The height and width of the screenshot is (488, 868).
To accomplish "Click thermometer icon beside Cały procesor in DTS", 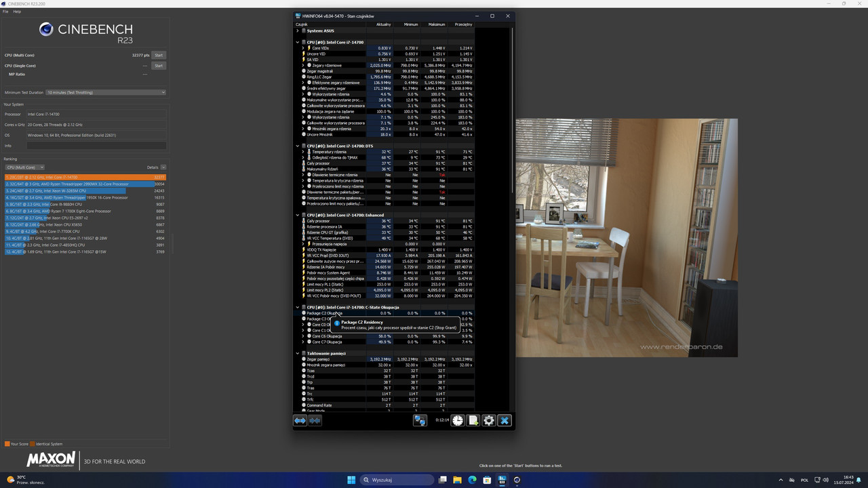I will tap(304, 163).
